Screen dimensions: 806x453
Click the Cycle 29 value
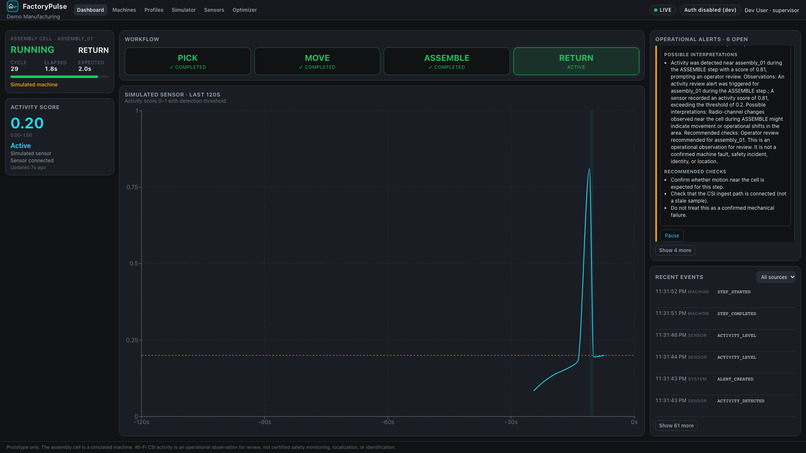(x=14, y=69)
